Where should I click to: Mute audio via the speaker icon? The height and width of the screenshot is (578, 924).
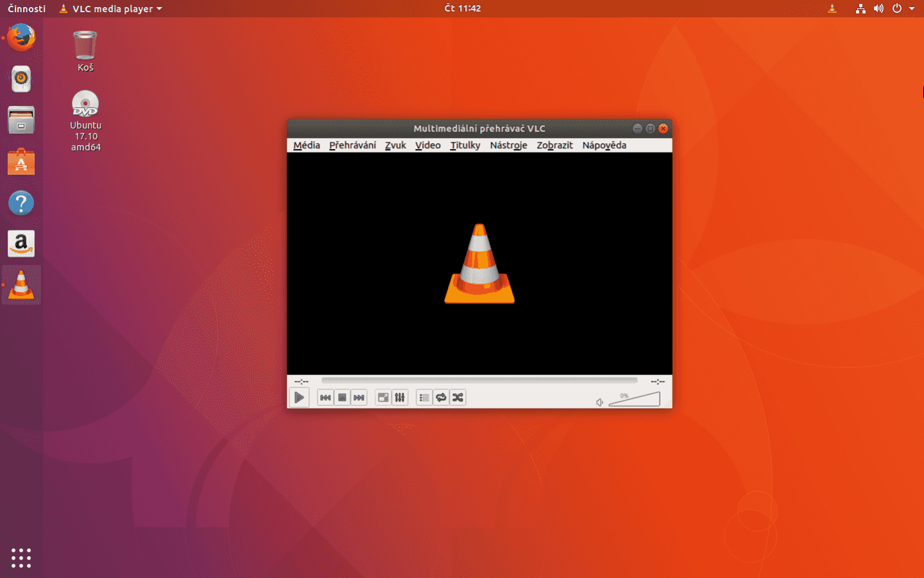click(599, 402)
